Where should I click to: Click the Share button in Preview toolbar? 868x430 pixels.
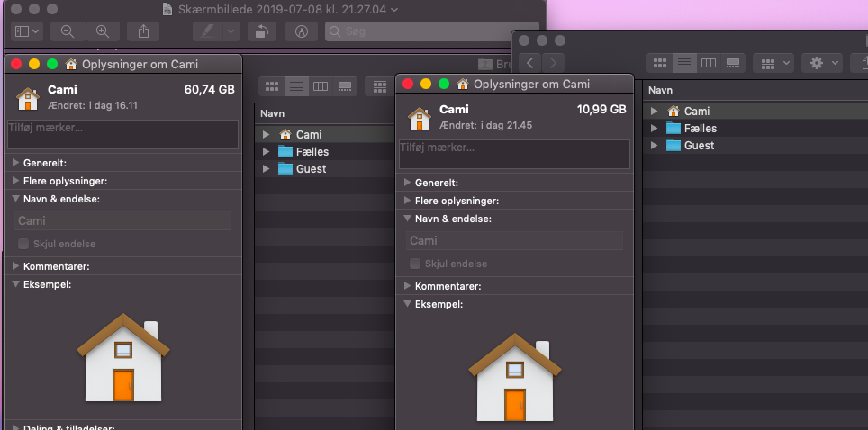click(x=143, y=31)
